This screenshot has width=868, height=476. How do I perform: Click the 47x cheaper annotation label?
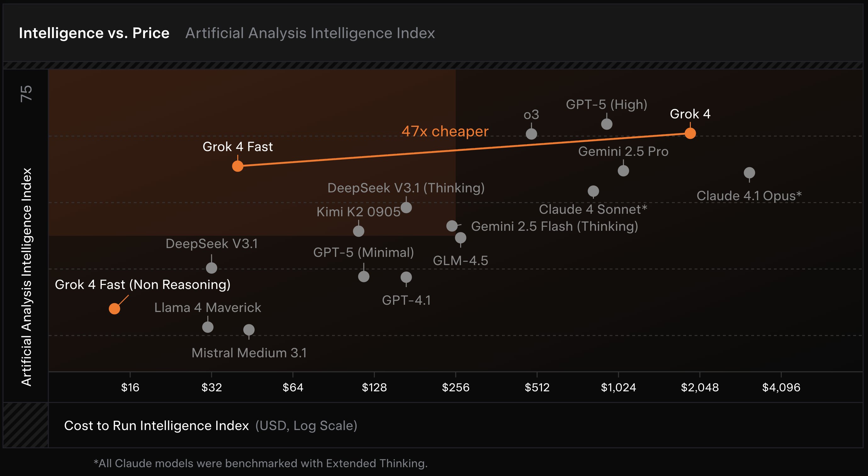click(445, 131)
